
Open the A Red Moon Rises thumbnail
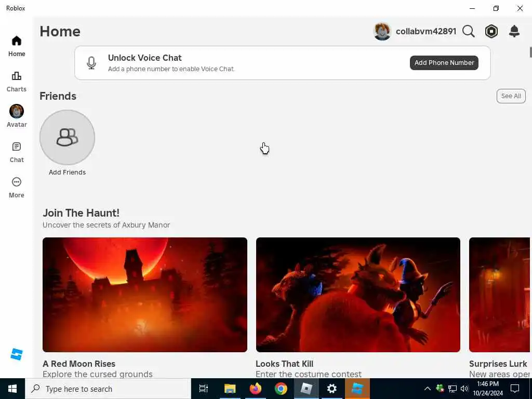[145, 295]
